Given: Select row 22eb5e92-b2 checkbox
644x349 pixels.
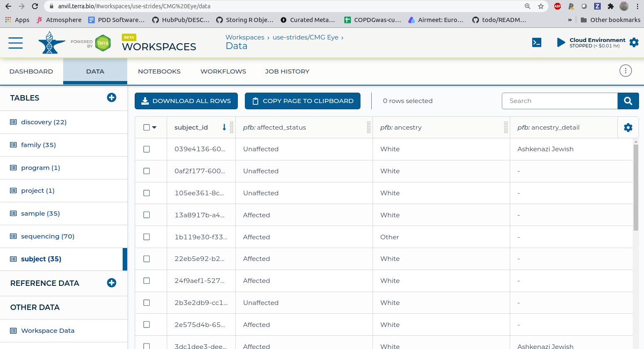Looking at the screenshot, I should [x=146, y=259].
